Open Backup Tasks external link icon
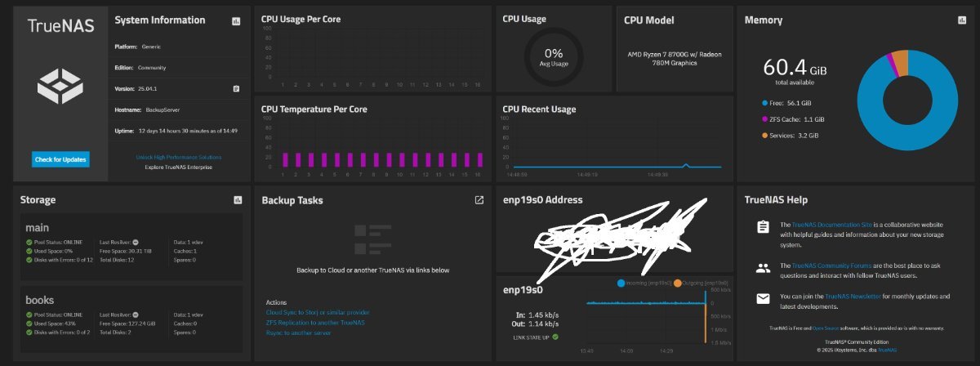Screen dimensions: 980x366 point(479,199)
